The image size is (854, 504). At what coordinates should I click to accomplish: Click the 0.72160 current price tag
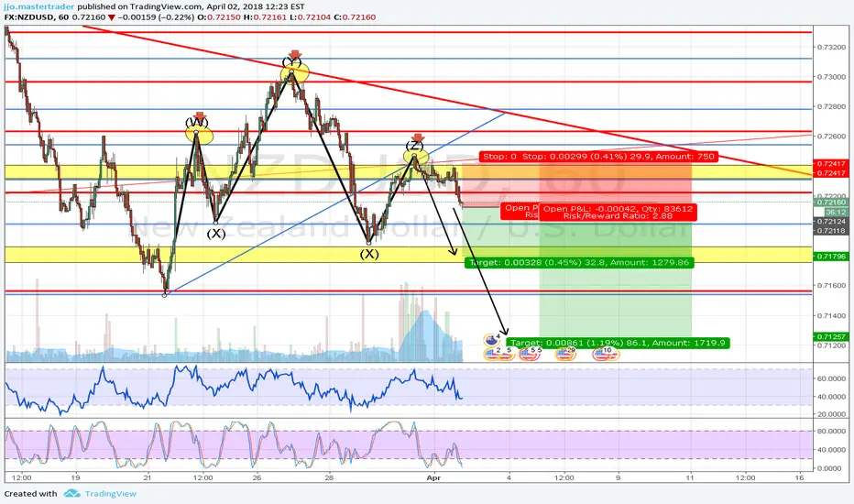coord(830,203)
